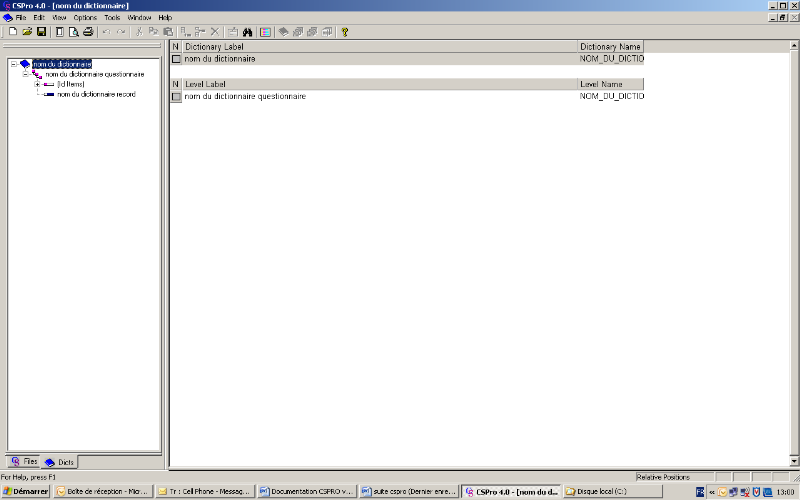
Task: Click the scroll up arrow of grid
Action: tap(794, 45)
